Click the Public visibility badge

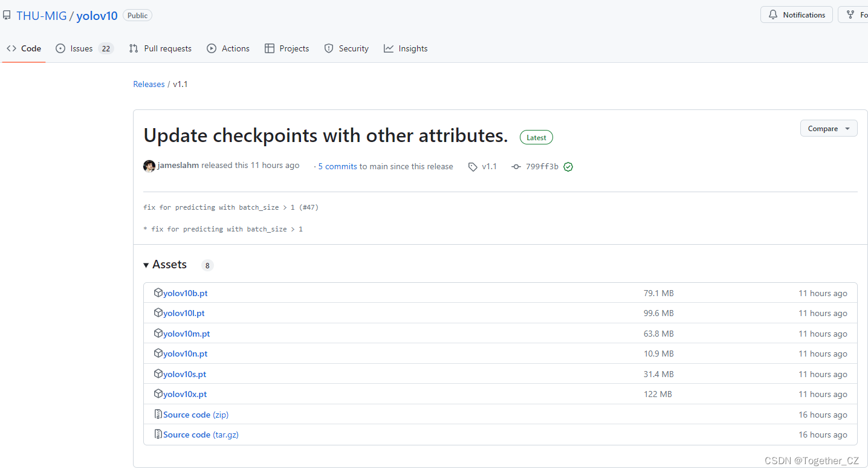coord(137,16)
